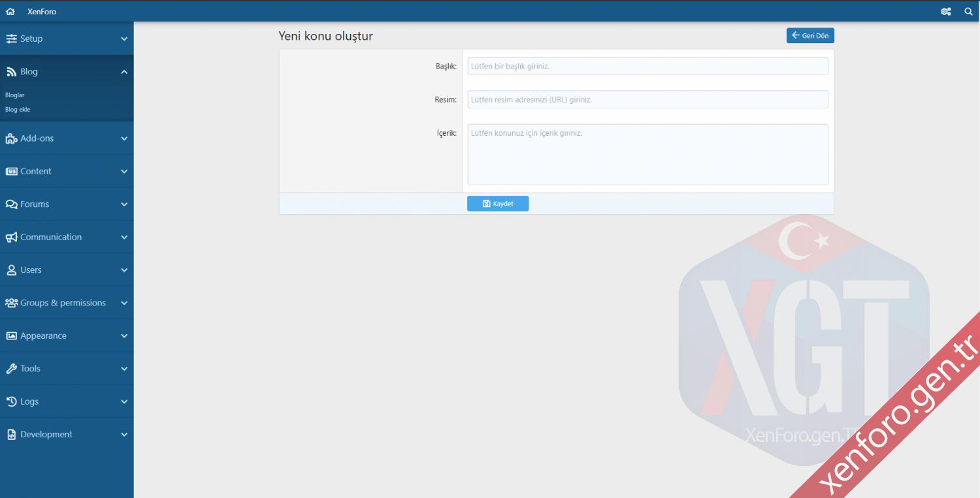Click the home icon in top bar
Image resolution: width=980 pixels, height=498 pixels.
10,12
